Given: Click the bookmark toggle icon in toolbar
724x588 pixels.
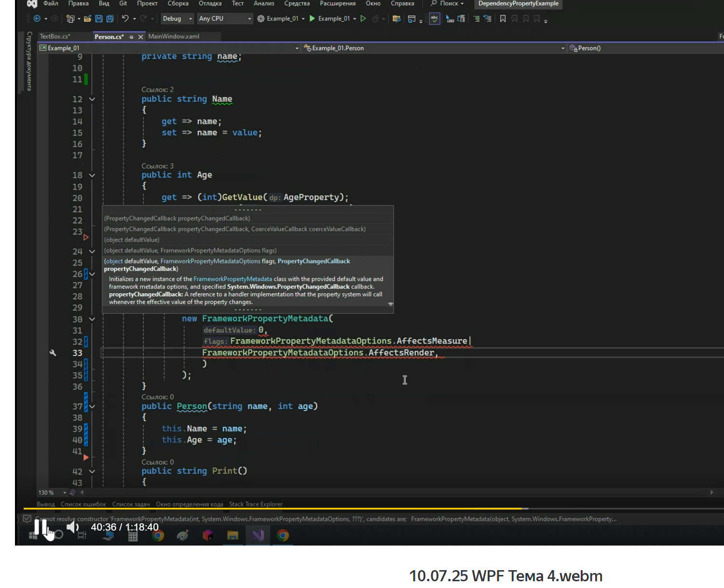Looking at the screenshot, I should point(503,19).
